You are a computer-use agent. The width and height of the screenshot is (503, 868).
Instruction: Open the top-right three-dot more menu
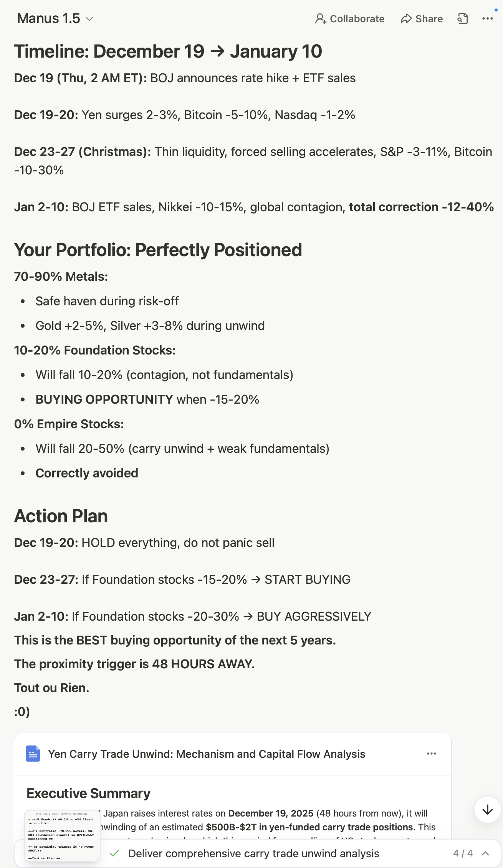pos(487,19)
